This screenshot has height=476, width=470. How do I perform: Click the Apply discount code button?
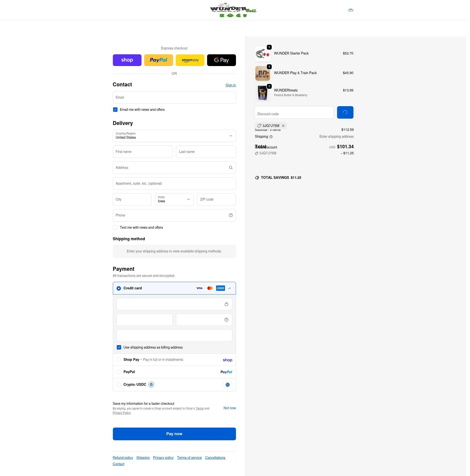coord(345,112)
